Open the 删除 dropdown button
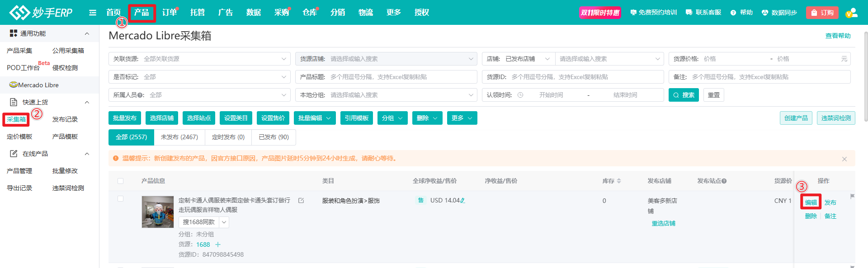 (427, 118)
